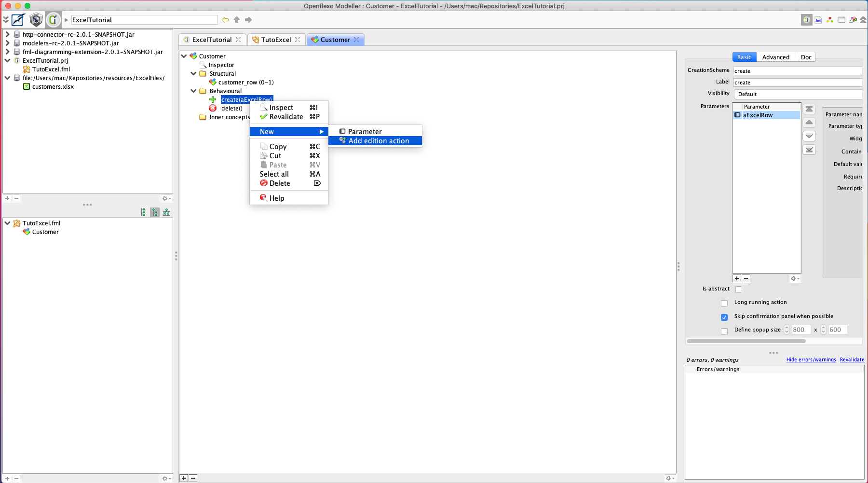Enable Define popup size checkbox
Image resolution: width=868 pixels, height=483 pixels.
[x=724, y=331]
